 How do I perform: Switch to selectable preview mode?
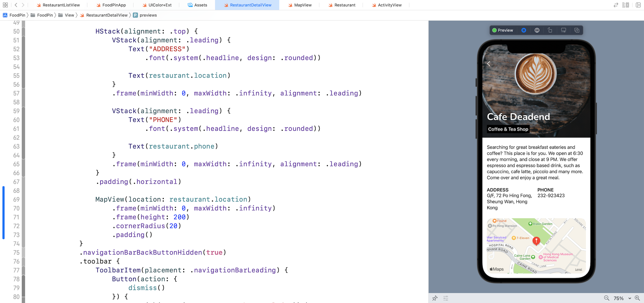coord(537,30)
